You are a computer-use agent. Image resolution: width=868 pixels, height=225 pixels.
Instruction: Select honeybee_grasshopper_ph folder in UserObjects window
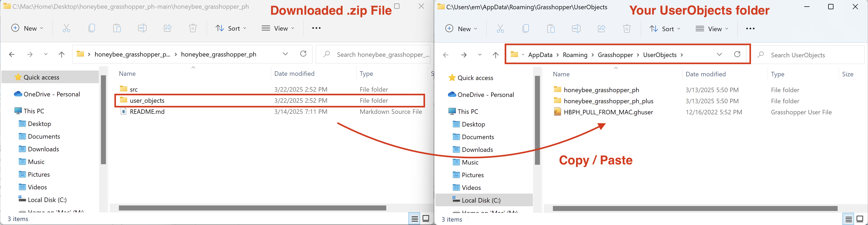(x=602, y=90)
